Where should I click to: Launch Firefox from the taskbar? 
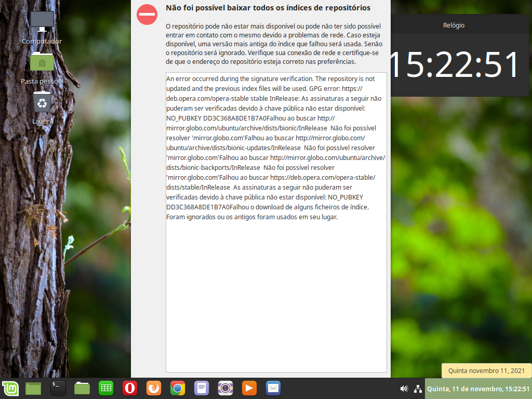coord(153,388)
